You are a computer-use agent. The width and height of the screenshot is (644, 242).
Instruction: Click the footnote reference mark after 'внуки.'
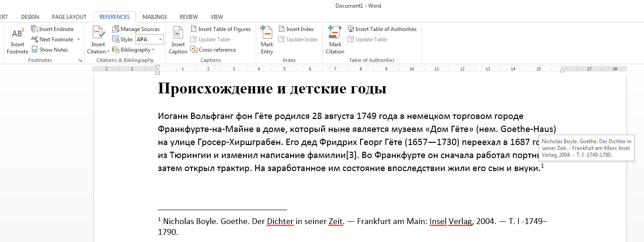(542, 166)
